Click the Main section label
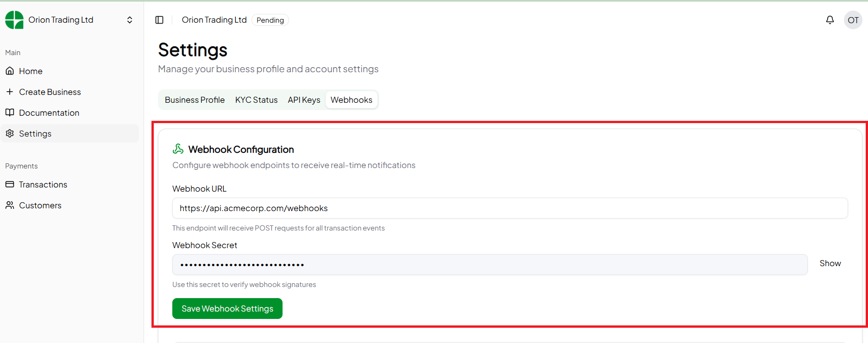 pyautogui.click(x=13, y=53)
